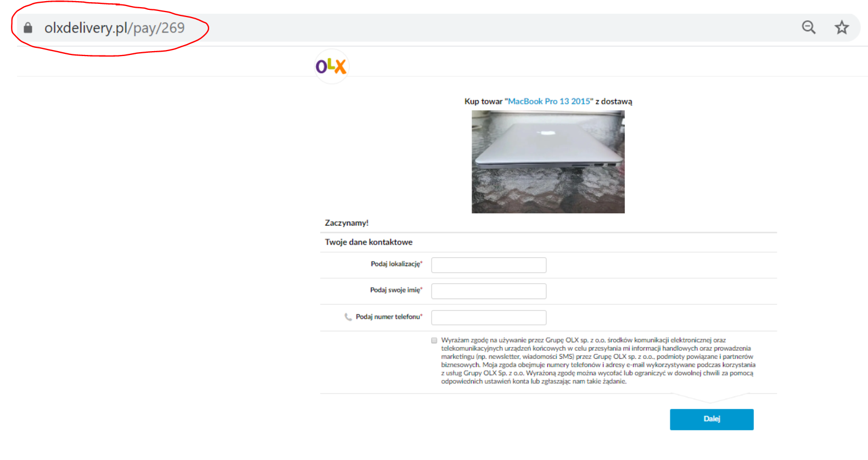Bookmark this page with the star icon
Image resolution: width=868 pixels, height=460 pixels.
(842, 27)
